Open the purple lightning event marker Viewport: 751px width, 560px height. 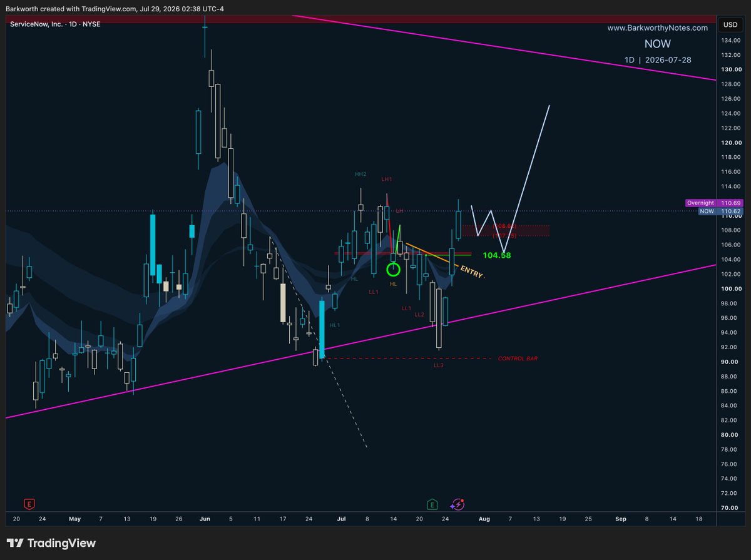(457, 504)
